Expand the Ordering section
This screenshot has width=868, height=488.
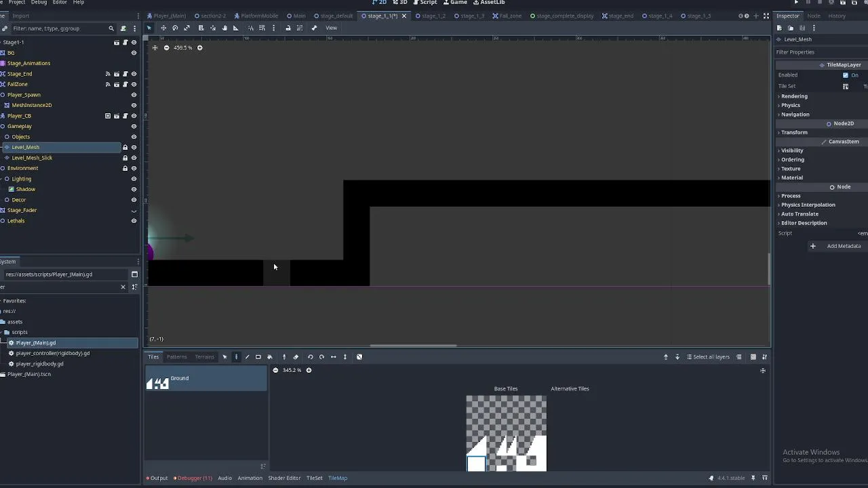pos(792,160)
